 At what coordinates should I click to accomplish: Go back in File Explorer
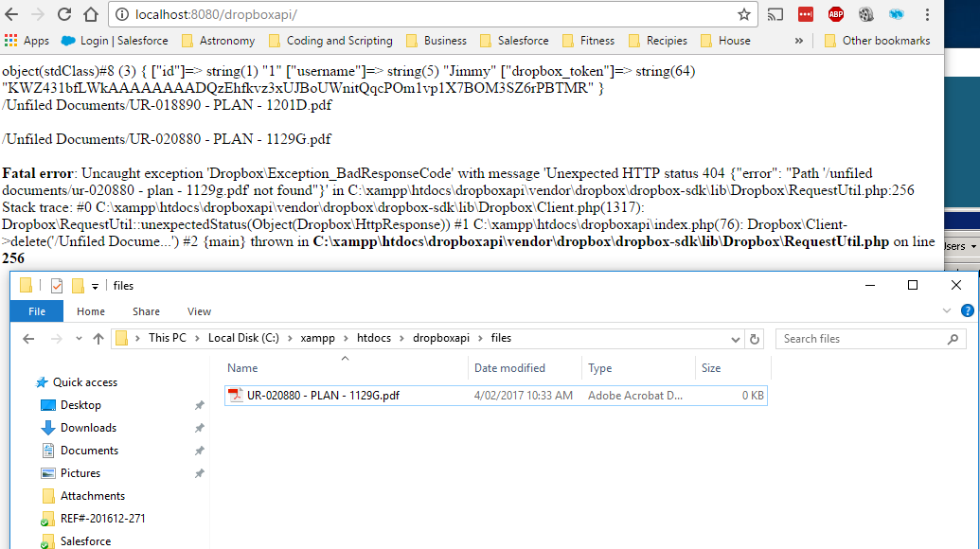pos(28,339)
